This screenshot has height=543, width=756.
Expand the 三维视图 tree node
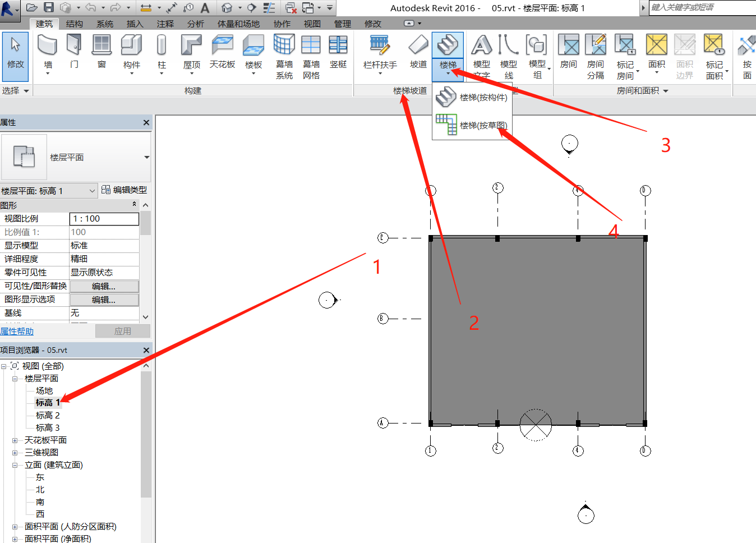[x=15, y=453]
